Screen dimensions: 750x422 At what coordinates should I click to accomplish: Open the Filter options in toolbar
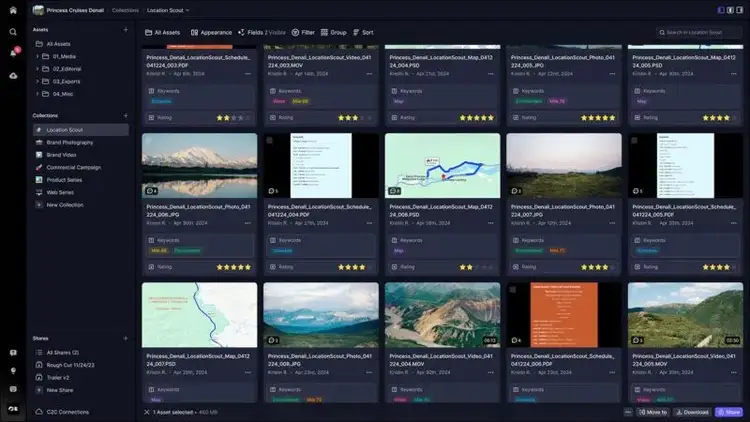[x=302, y=32]
